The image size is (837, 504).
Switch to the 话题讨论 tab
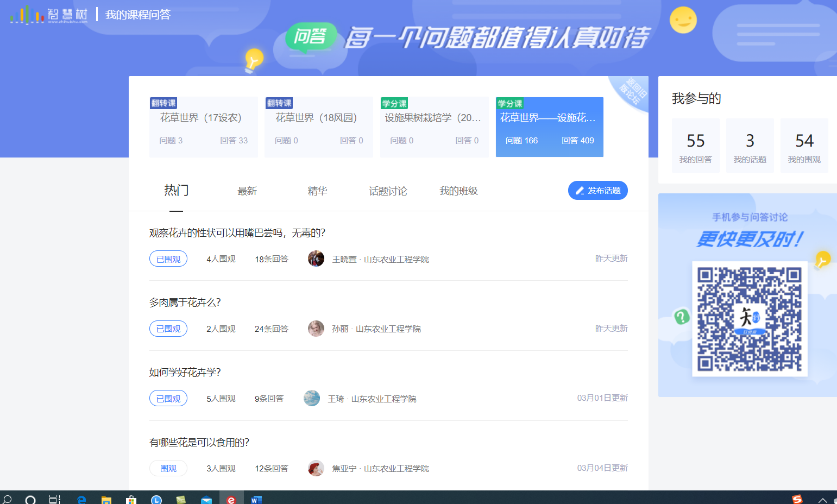click(x=387, y=191)
